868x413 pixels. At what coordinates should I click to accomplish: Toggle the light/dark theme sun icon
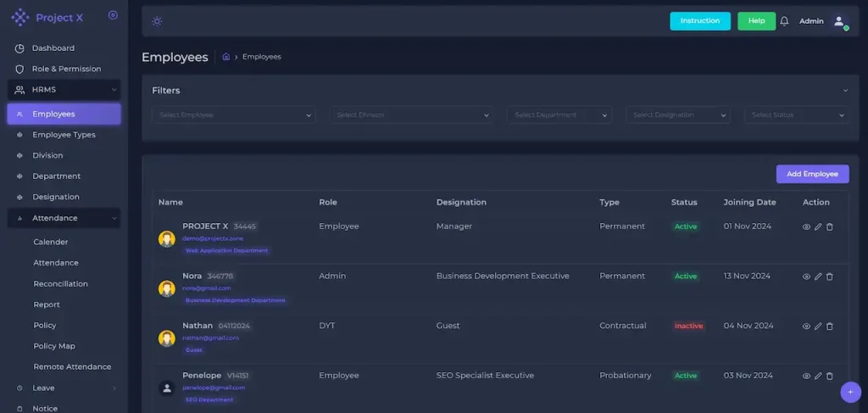pos(158,21)
